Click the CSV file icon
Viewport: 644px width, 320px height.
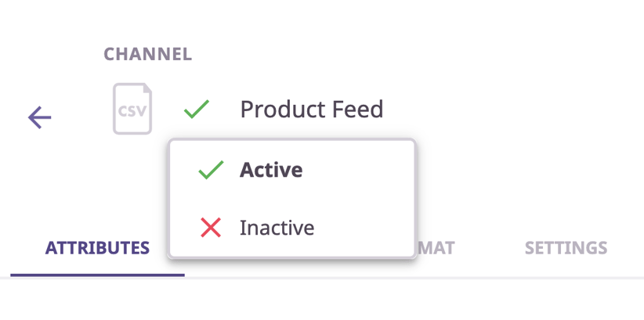click(132, 109)
